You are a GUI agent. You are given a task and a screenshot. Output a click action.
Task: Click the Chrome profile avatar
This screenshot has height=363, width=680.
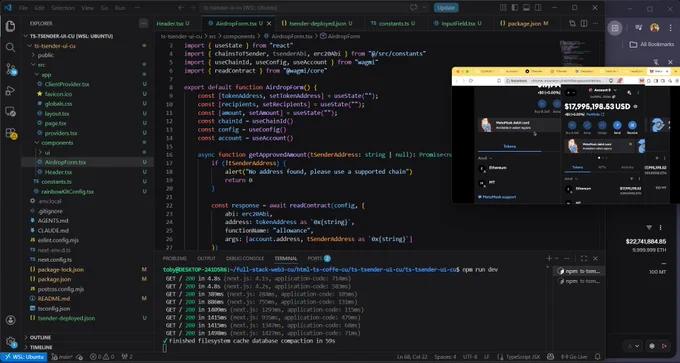654,28
